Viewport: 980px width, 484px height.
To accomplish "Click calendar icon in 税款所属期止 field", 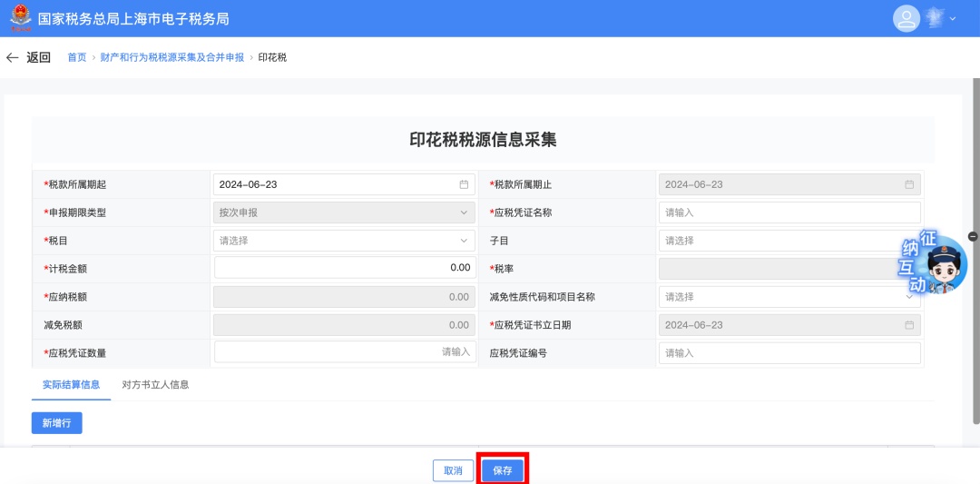I will coord(909,184).
